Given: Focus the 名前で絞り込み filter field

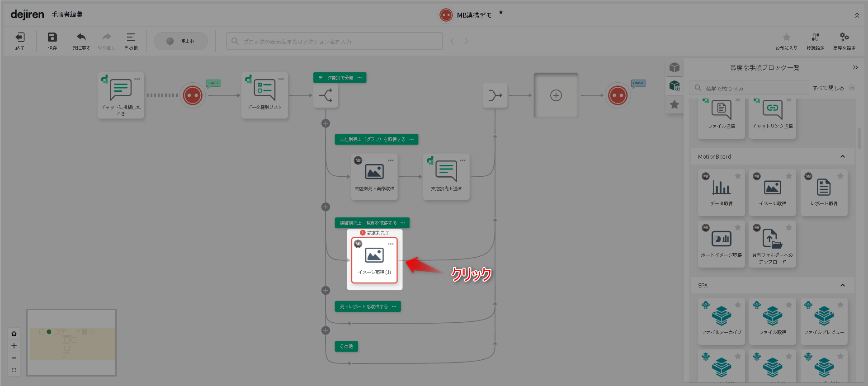Looking at the screenshot, I should coord(750,88).
